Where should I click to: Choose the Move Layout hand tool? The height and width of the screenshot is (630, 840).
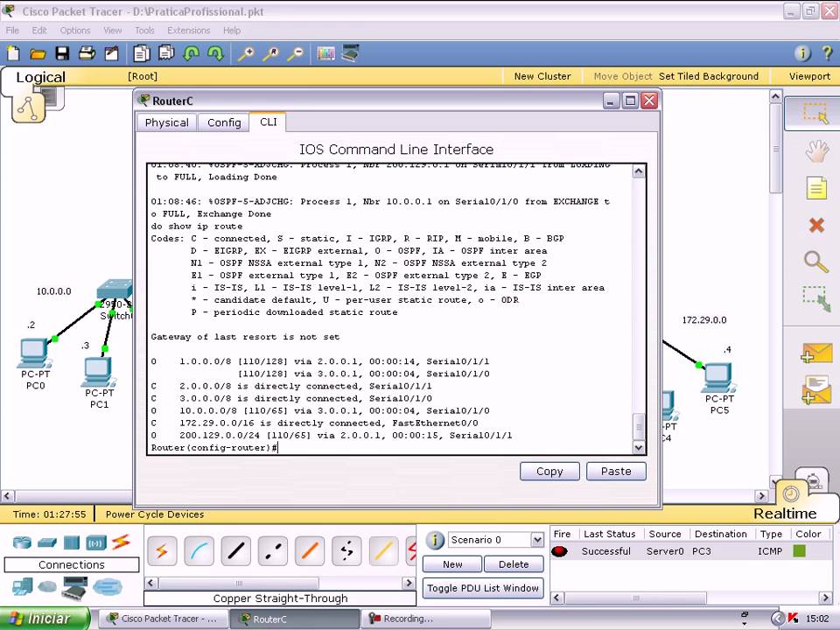point(816,151)
